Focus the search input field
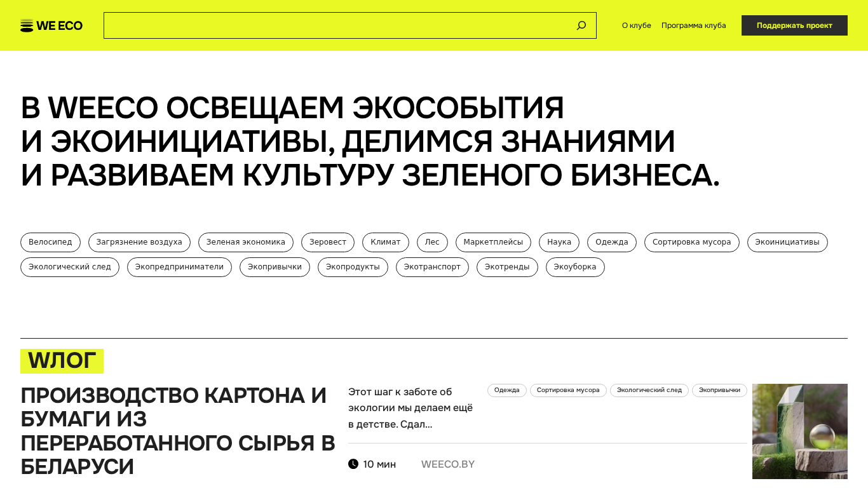 350,25
